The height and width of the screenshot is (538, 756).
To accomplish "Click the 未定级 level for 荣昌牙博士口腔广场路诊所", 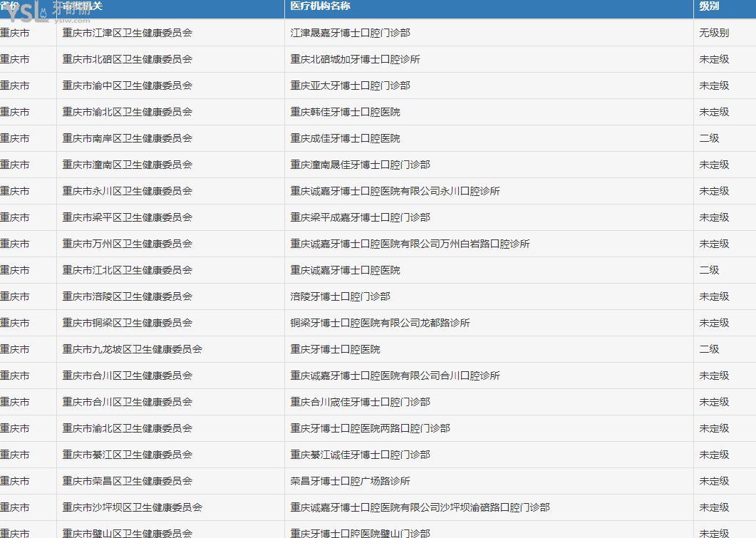I will [x=714, y=481].
